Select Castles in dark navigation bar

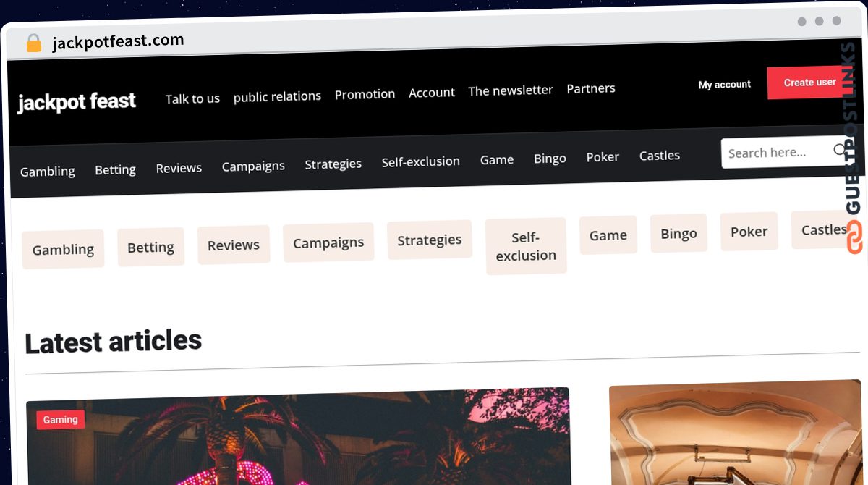[x=660, y=155]
